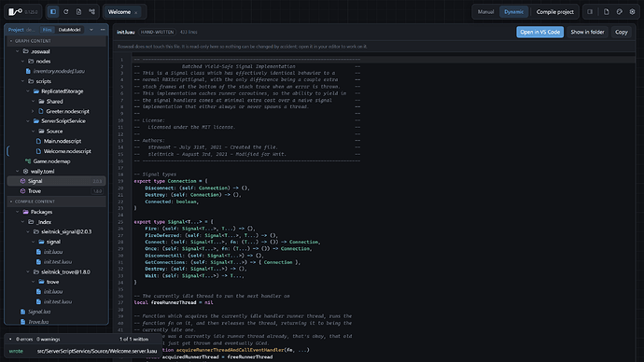The image size is (644, 362).
Task: Click Show in folder button
Action: [x=587, y=32]
